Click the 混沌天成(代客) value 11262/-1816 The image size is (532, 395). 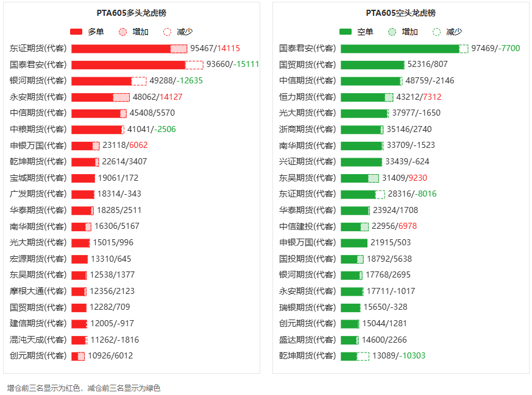pos(115,340)
